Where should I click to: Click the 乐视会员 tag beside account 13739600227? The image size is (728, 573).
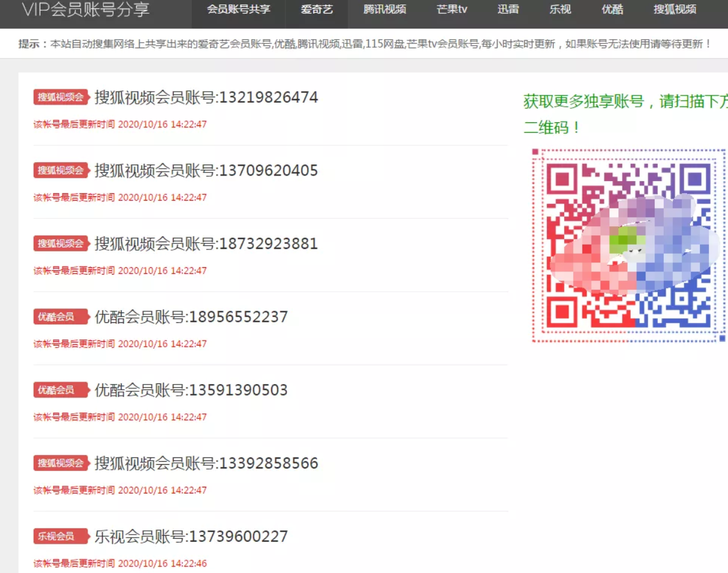[x=61, y=536]
